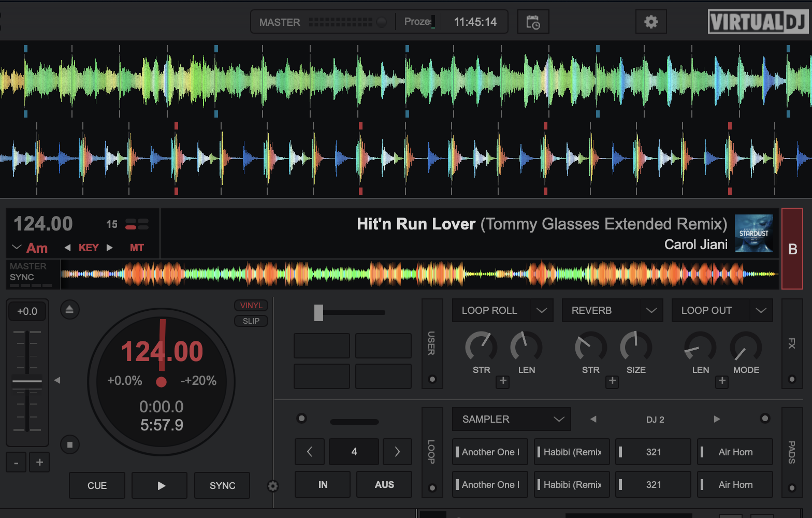Click the arrow beside pitch slider
Image resolution: width=812 pixels, height=518 pixels.
(57, 380)
